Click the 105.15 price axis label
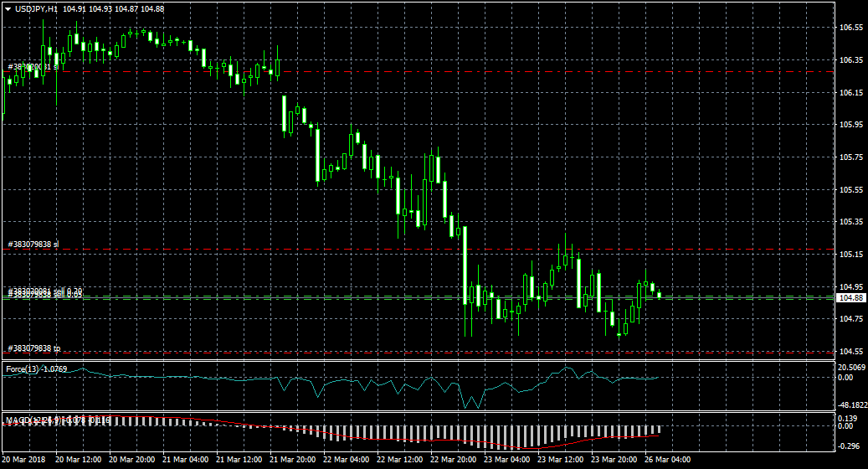Screen dimensions: 868x469 [x=850, y=254]
